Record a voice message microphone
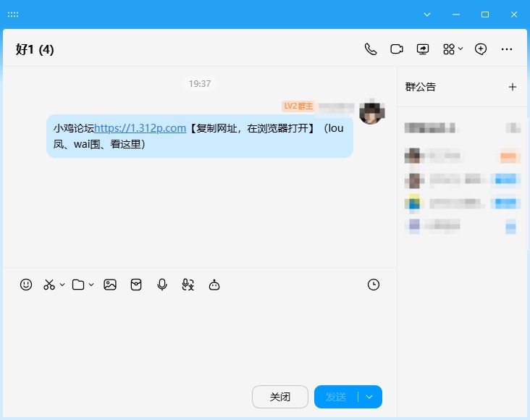 (162, 285)
